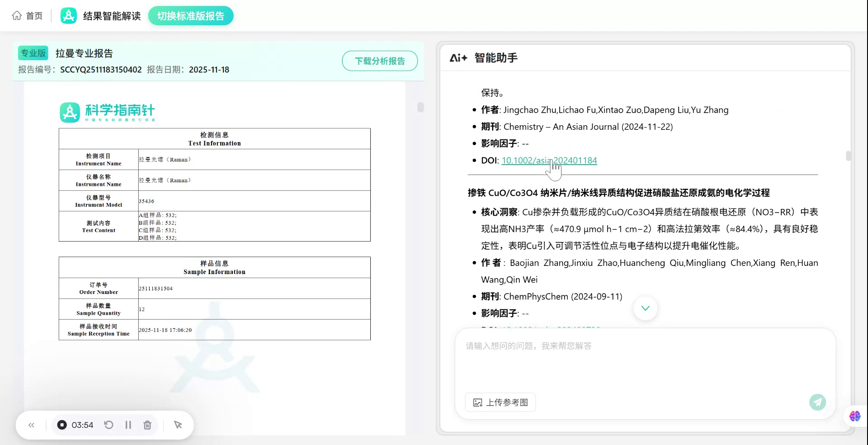Click the 下载分析报告 download button
Viewport: 868px width, 445px height.
(x=379, y=61)
